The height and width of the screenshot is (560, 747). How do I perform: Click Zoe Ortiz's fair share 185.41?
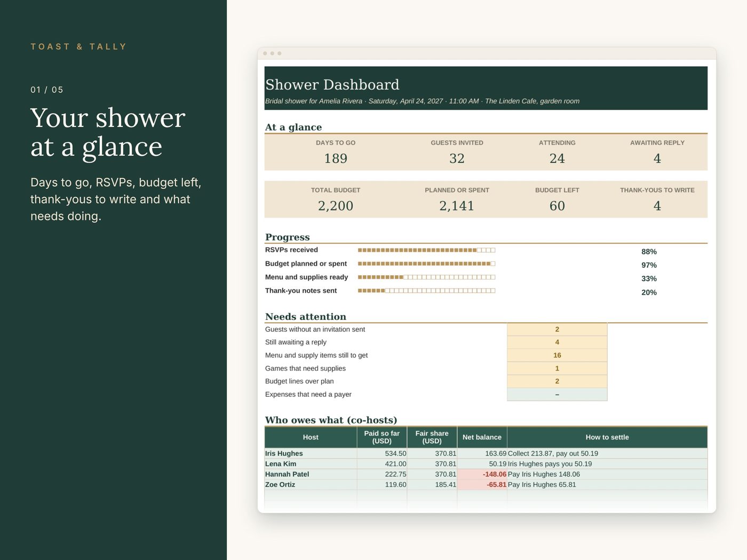(432, 485)
